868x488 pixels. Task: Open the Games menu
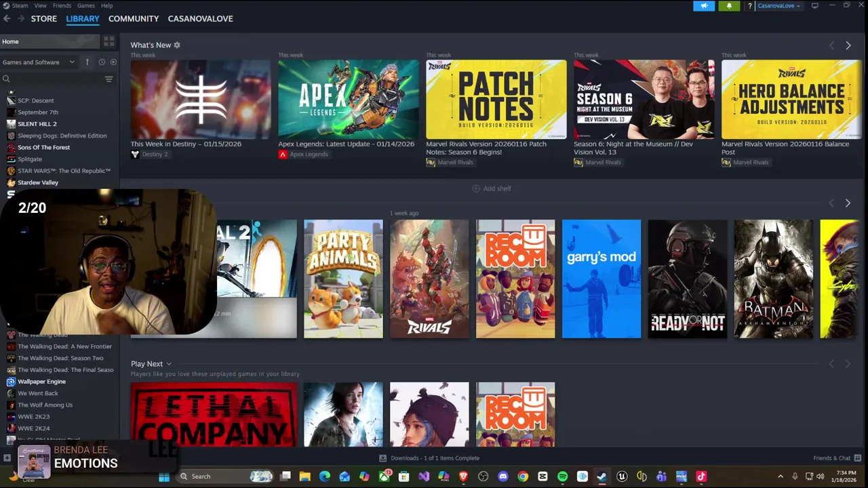coord(86,5)
